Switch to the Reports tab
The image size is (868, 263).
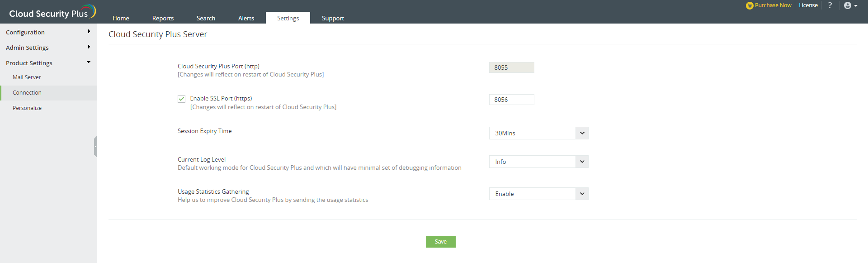(163, 18)
